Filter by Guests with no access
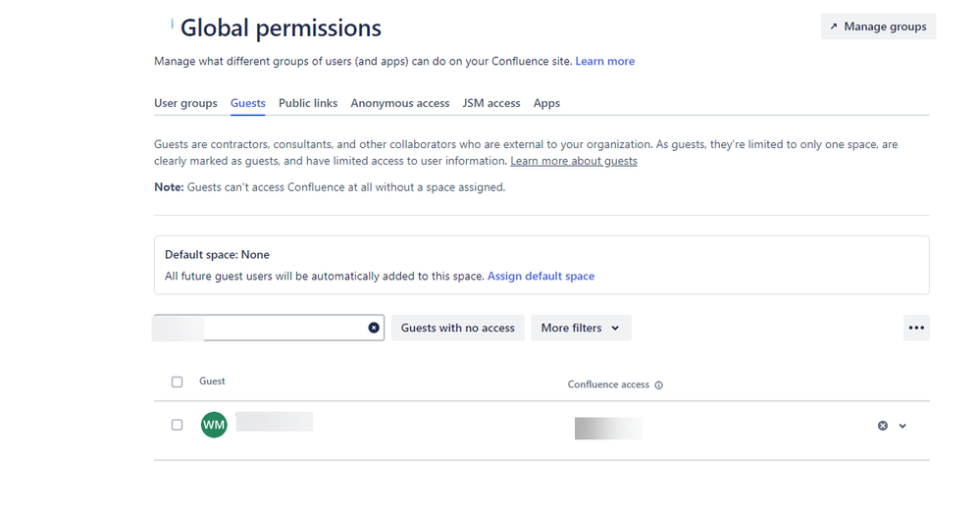This screenshot has height=512, width=980. click(x=457, y=328)
